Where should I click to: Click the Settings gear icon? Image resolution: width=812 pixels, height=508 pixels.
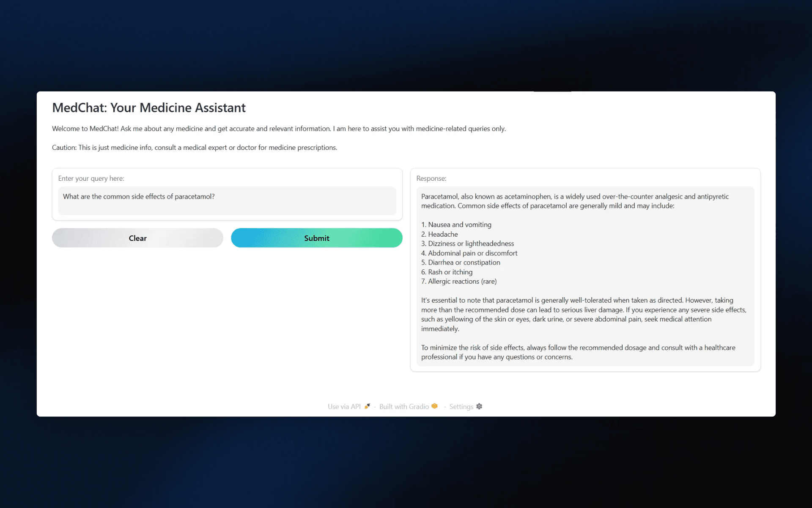(479, 406)
